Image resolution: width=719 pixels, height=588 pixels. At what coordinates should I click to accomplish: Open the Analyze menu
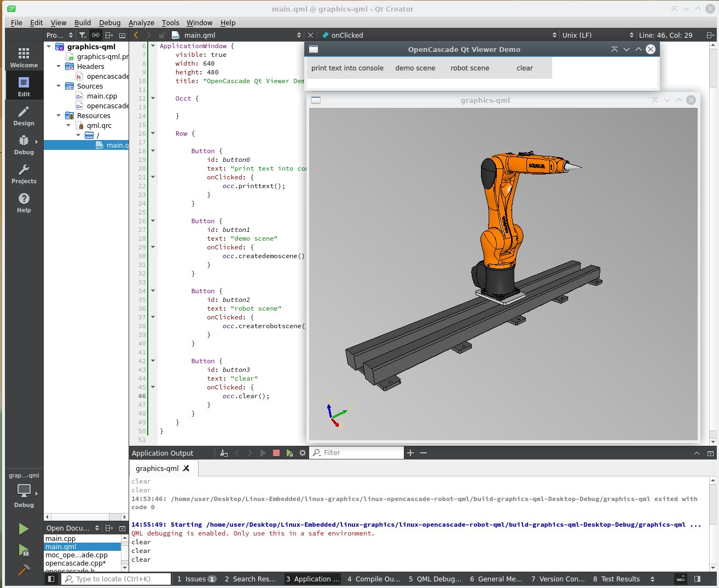click(x=141, y=22)
